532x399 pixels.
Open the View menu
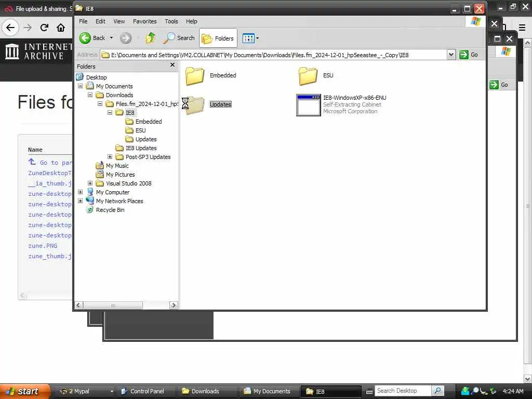[x=119, y=21]
